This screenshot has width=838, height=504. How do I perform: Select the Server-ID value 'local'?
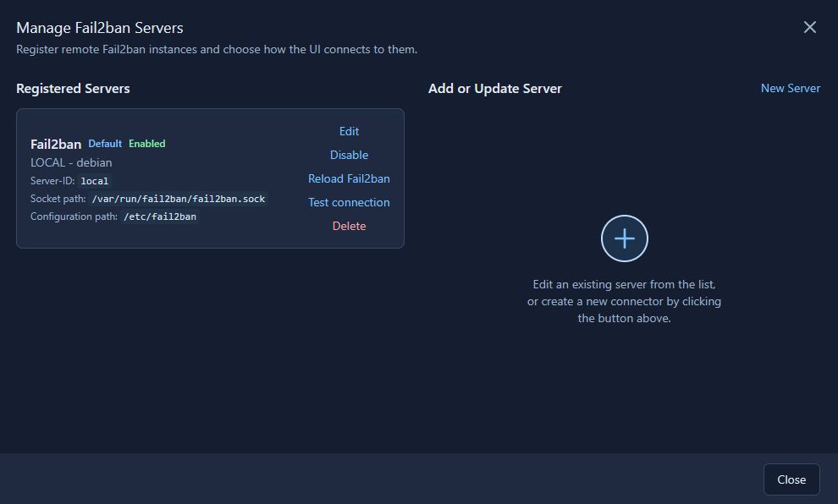point(95,181)
